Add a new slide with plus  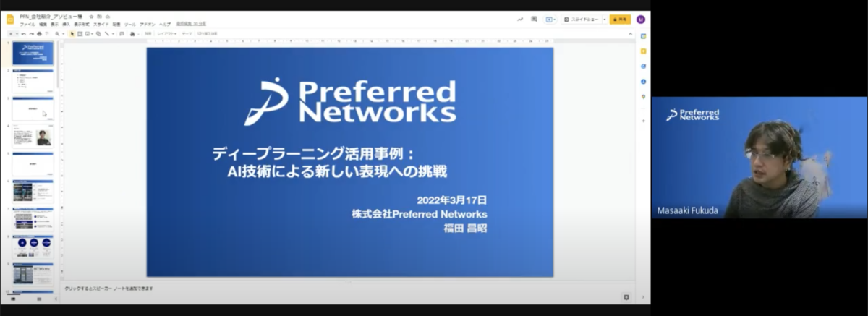coord(11,33)
